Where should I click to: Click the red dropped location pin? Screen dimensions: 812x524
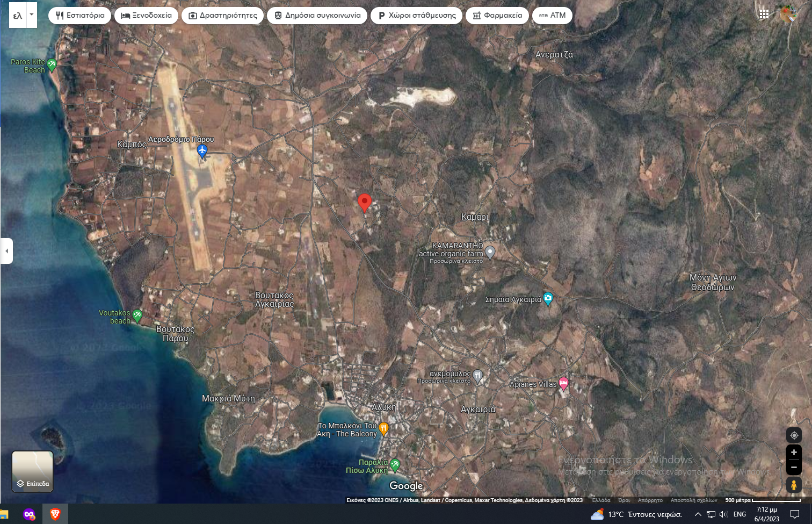point(365,203)
